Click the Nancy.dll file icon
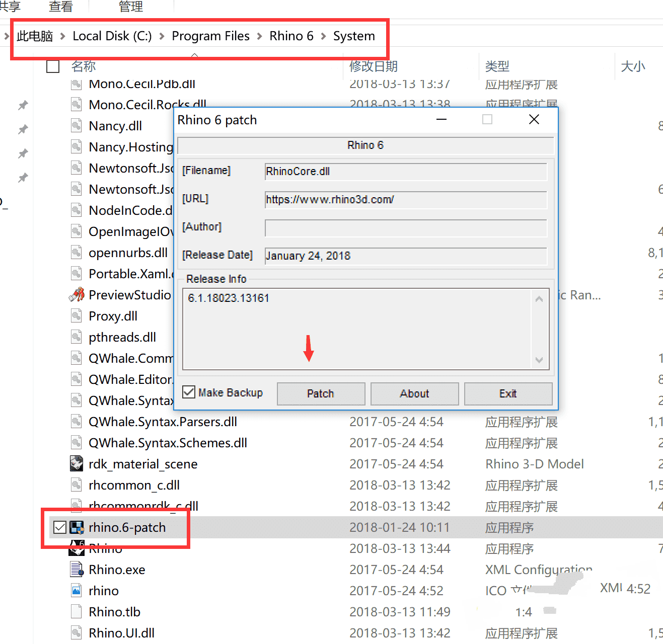The image size is (663, 644). click(x=77, y=126)
